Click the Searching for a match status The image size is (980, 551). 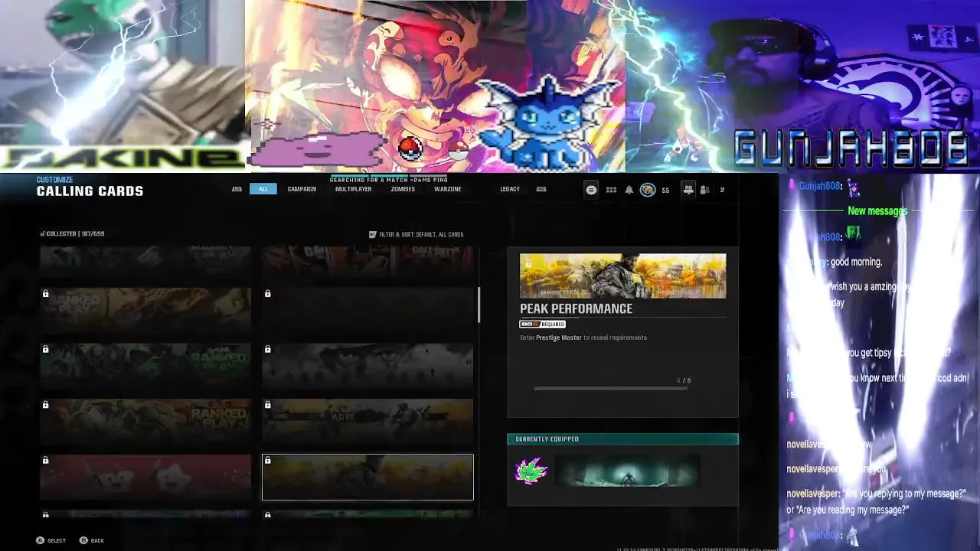pos(388,180)
